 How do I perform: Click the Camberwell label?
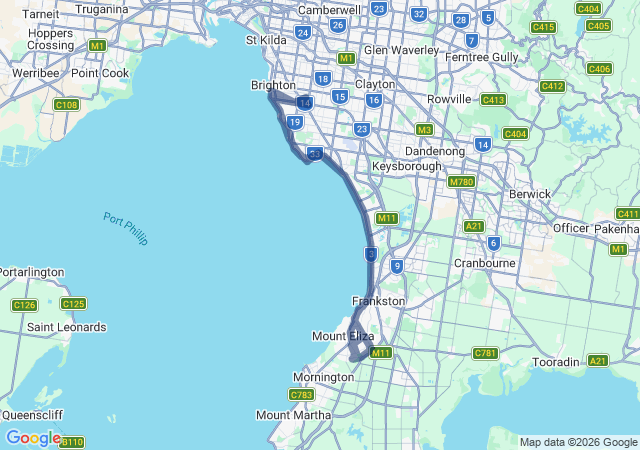tap(329, 10)
